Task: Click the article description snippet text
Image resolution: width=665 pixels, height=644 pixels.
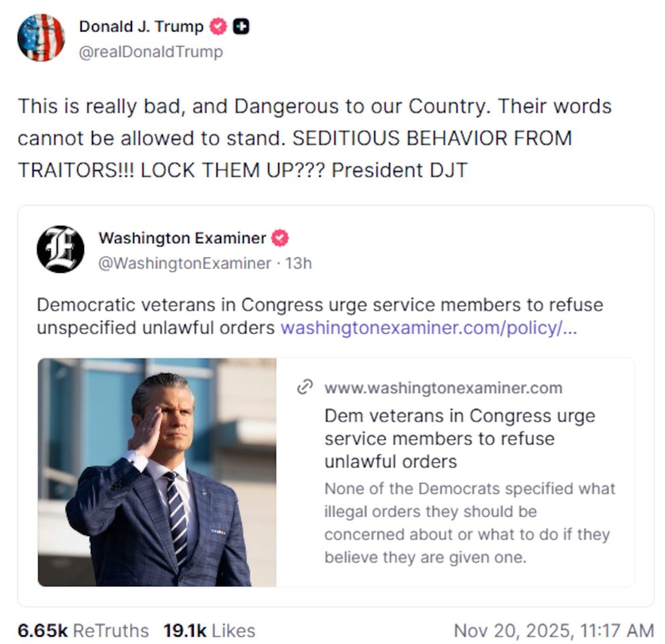Action: (469, 523)
